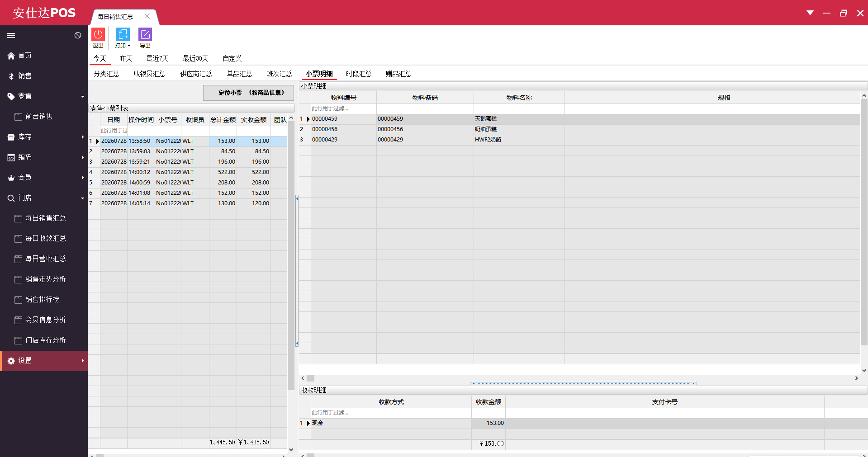
Task: Expand the 库存 submenu arrow
Action: 83,137
